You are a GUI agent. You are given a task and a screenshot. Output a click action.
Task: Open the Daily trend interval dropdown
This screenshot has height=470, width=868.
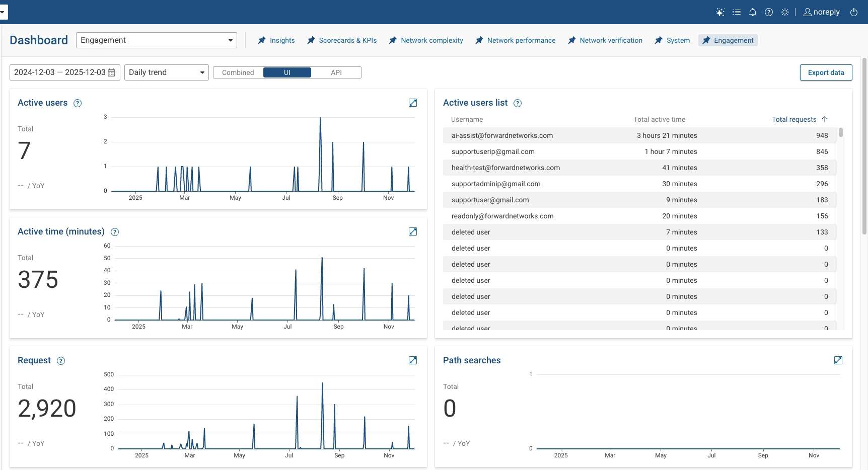pos(201,72)
